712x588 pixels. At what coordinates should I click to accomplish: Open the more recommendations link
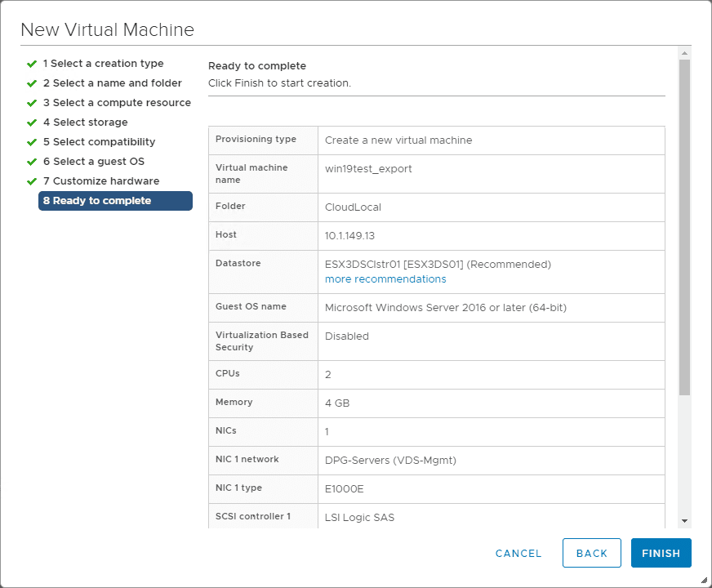click(385, 279)
